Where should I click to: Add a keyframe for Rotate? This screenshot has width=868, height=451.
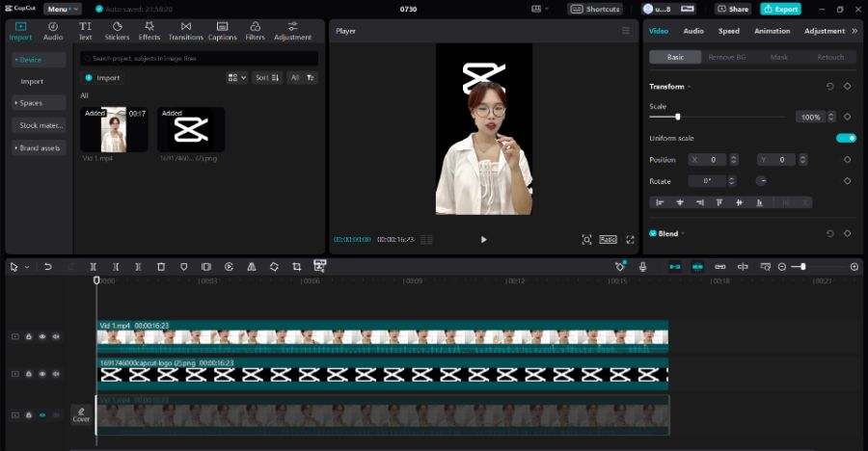pyautogui.click(x=847, y=181)
